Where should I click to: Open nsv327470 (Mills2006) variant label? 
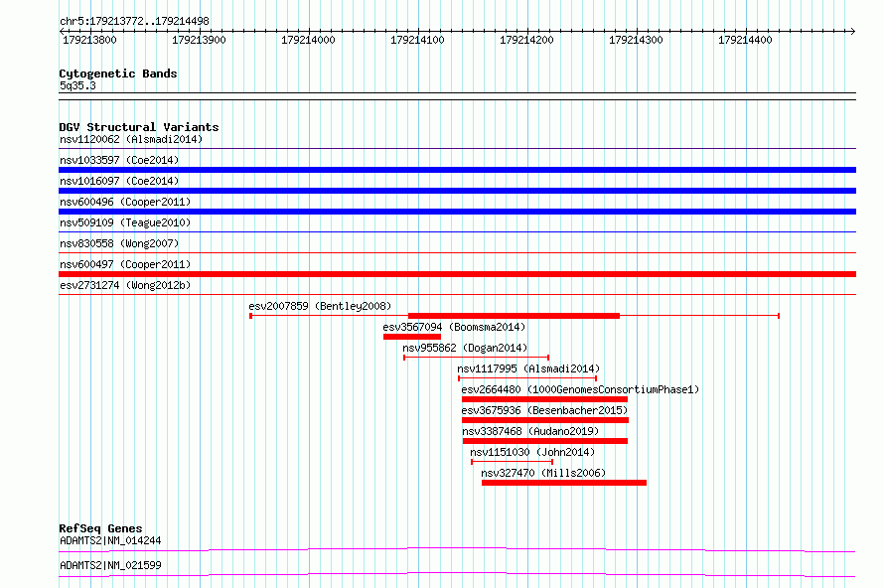pyautogui.click(x=543, y=473)
